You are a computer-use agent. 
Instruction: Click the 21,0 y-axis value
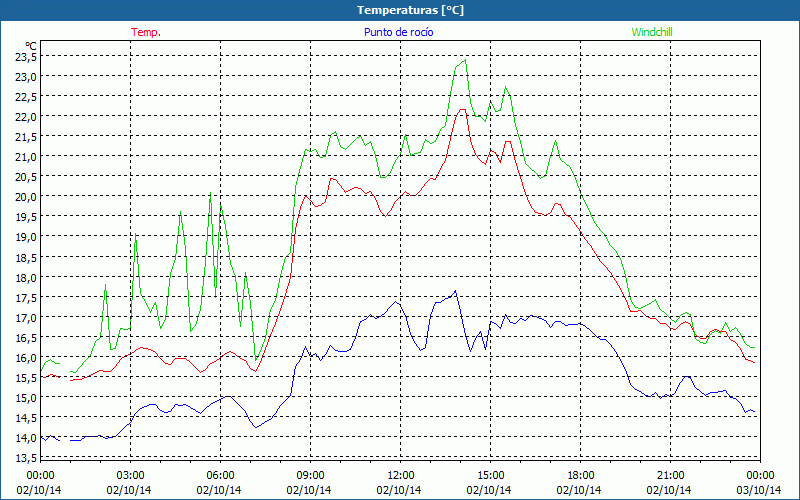click(26, 157)
